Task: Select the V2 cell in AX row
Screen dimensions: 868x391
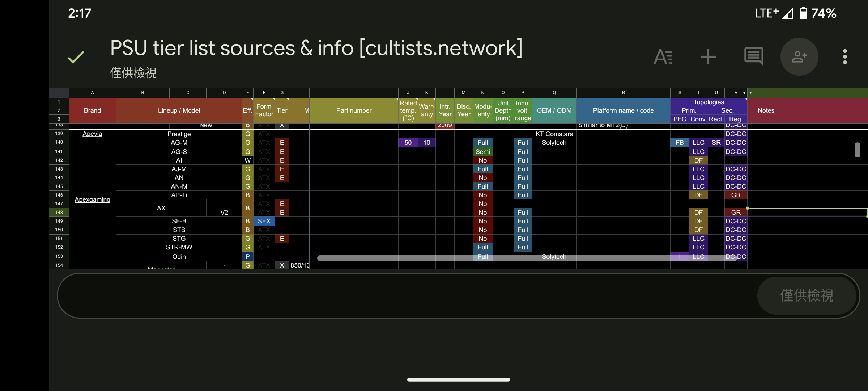Action: pos(224,212)
